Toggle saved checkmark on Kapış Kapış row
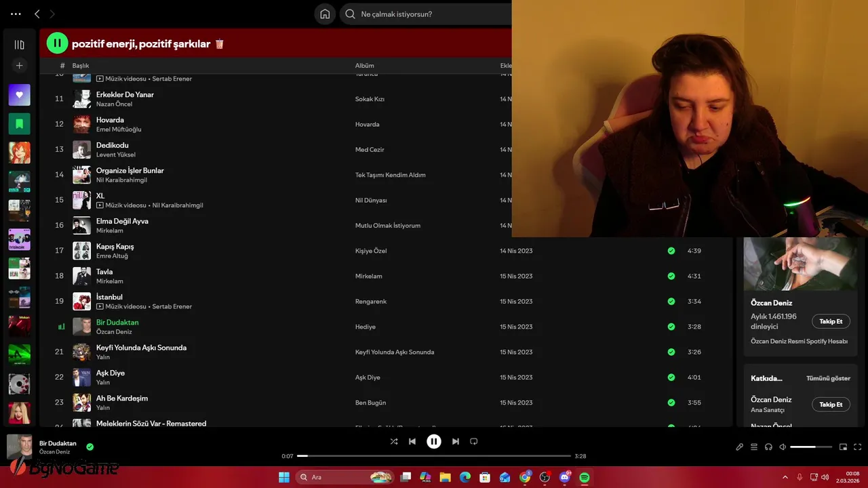This screenshot has height=488, width=868. click(x=671, y=251)
